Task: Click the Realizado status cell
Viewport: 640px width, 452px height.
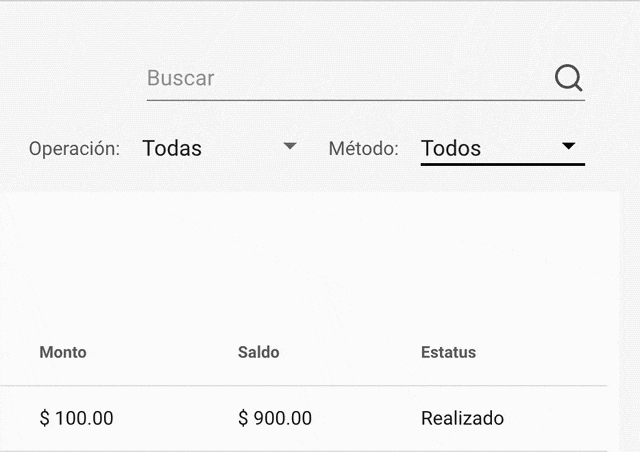Action: 462,418
